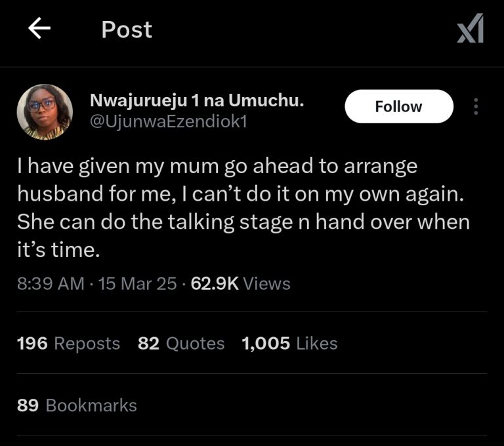Tap the 1,005 like count number
The width and height of the screenshot is (504, 446).
[266, 344]
